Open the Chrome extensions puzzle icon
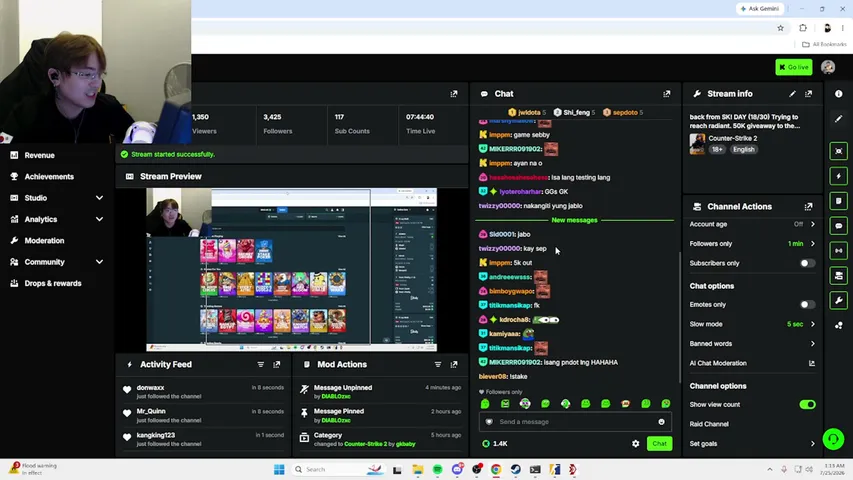853x480 pixels. coord(803,28)
